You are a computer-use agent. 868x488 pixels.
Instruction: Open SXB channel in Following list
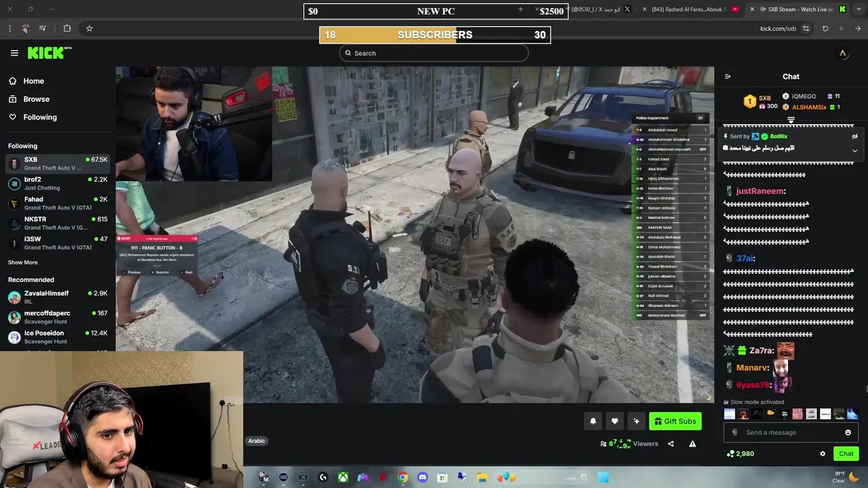click(58, 163)
